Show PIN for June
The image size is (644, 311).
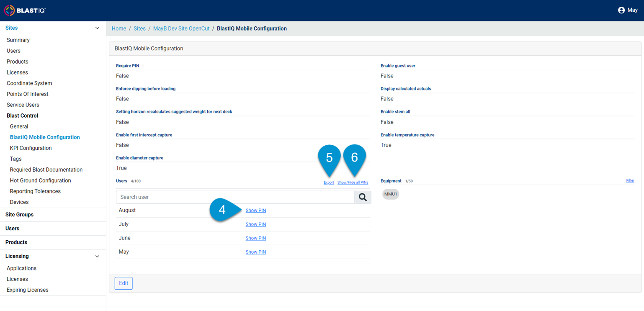[256, 238]
